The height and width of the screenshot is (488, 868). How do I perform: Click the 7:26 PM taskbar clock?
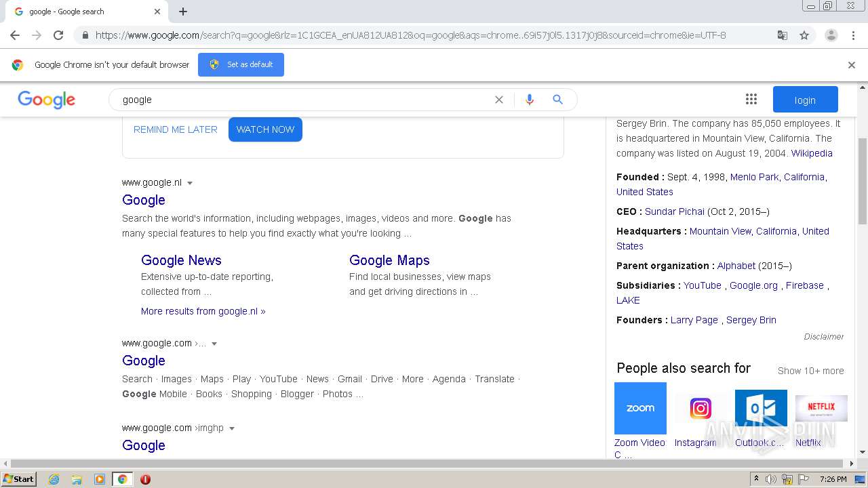coord(833,479)
